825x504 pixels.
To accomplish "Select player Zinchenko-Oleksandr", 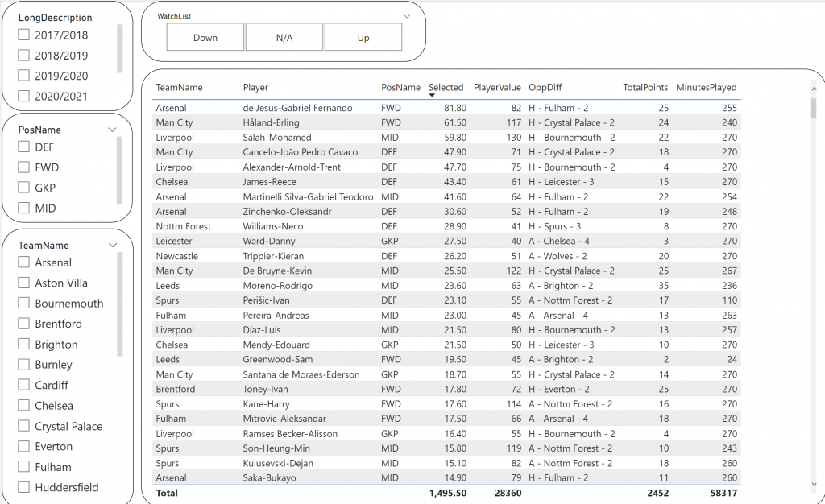I will [x=288, y=211].
